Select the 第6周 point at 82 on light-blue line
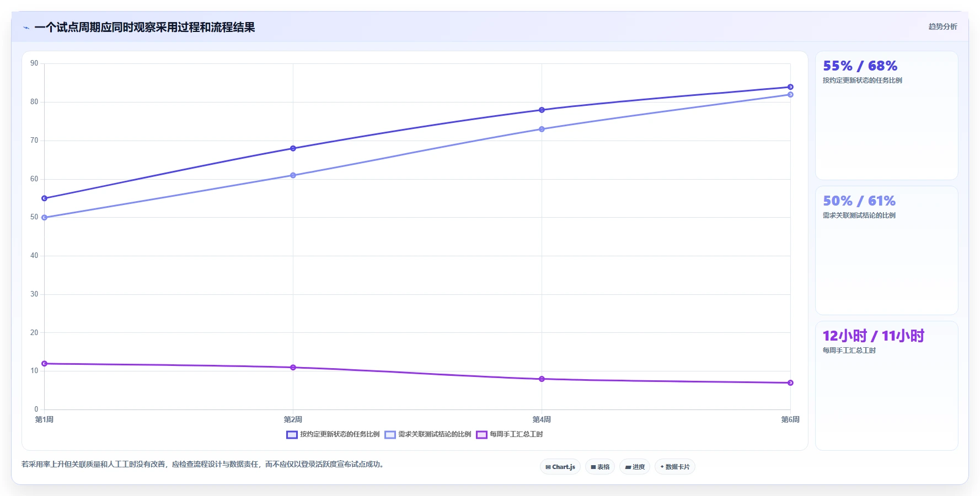 pyautogui.click(x=790, y=95)
